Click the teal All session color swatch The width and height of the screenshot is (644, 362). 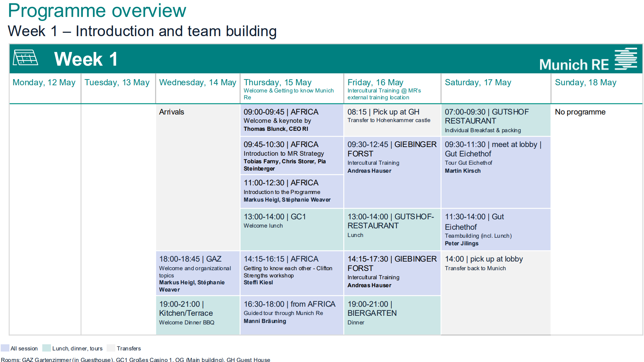tap(6, 348)
